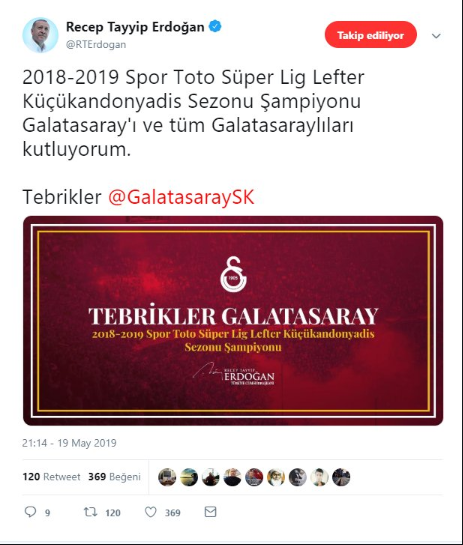Image resolution: width=463 pixels, height=545 pixels.
Task: Toggle the red Takip ediliyor follow button
Action: [371, 35]
